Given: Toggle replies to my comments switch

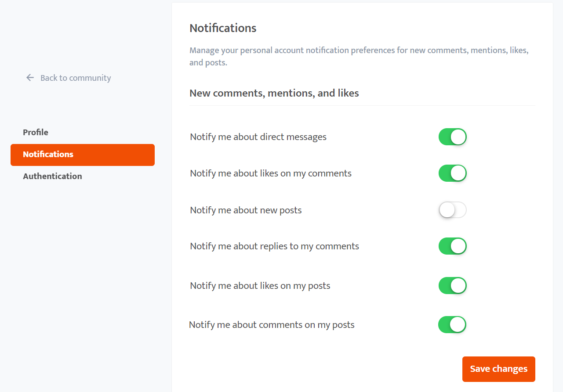Looking at the screenshot, I should point(452,246).
